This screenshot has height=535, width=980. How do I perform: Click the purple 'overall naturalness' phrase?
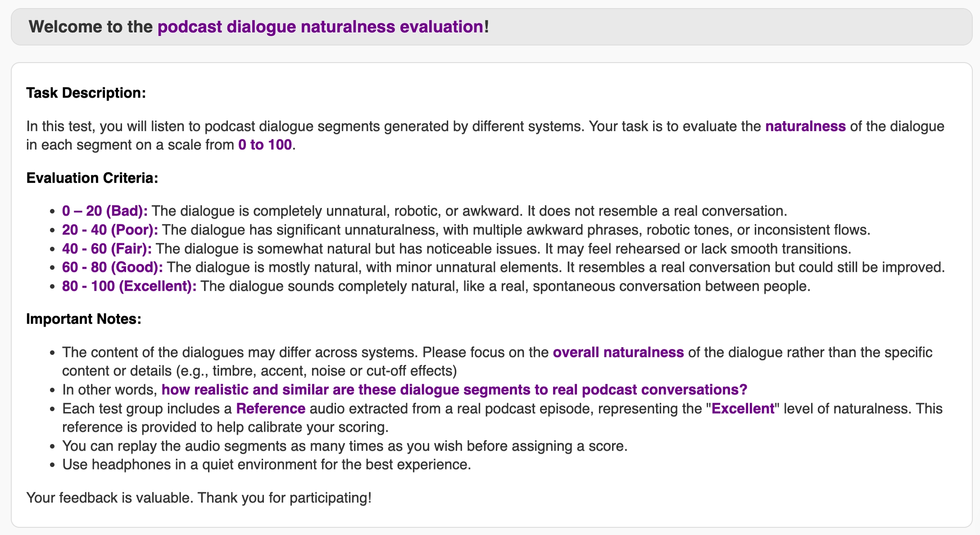pos(618,352)
